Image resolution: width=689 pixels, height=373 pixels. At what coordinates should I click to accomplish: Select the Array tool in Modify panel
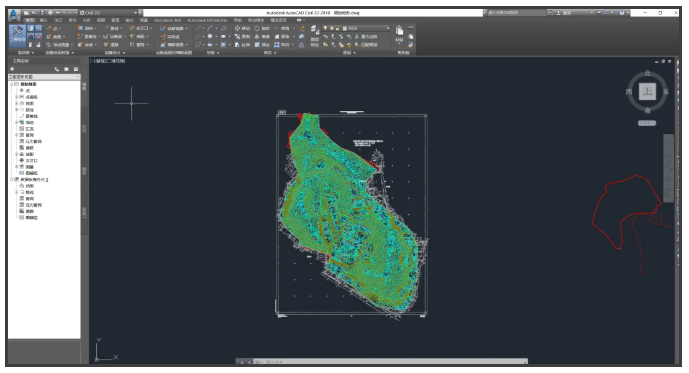282,45
